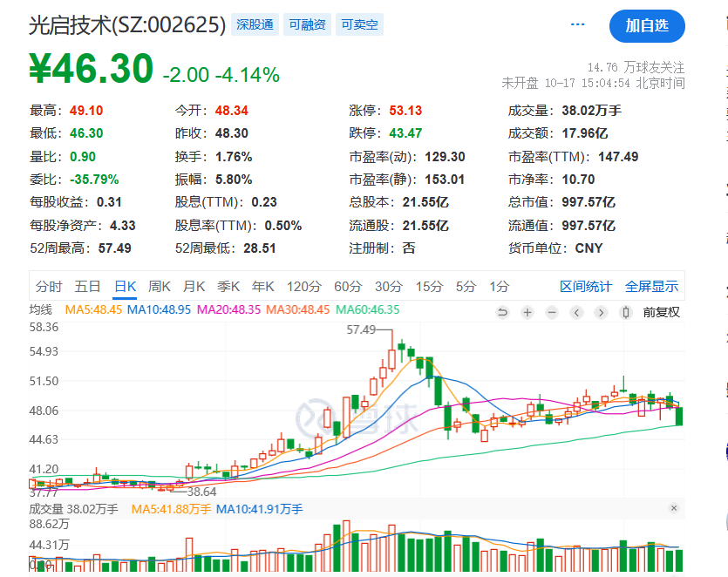Screen dimensions: 728x577
Task: Click the MA10:48.95 legend label
Action: point(159,309)
